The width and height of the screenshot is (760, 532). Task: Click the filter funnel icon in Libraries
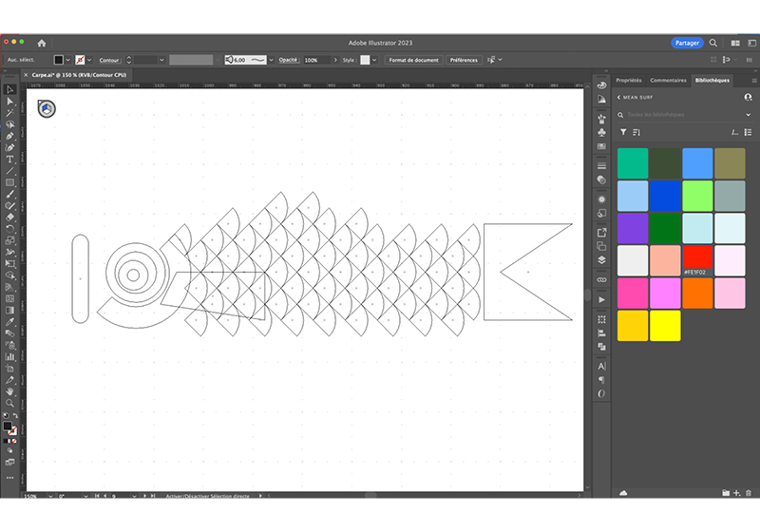click(623, 132)
